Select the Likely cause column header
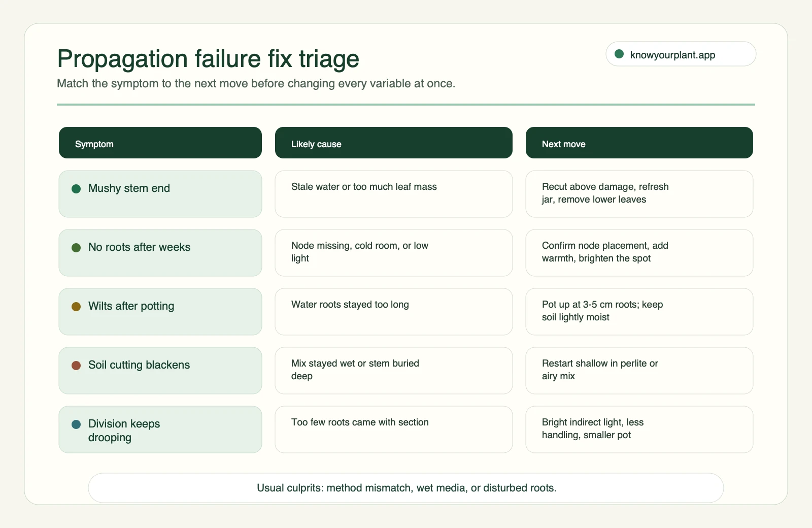 pos(394,143)
